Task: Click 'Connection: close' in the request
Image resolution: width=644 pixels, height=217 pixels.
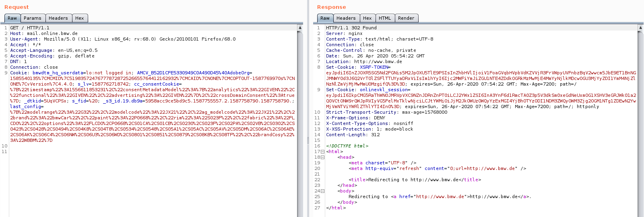Action: coord(34,67)
